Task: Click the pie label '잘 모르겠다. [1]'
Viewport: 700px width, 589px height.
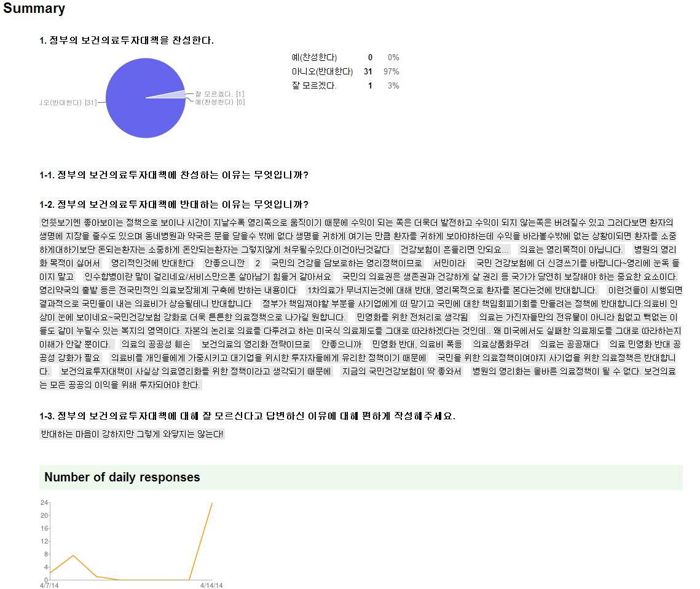Action: point(219,94)
